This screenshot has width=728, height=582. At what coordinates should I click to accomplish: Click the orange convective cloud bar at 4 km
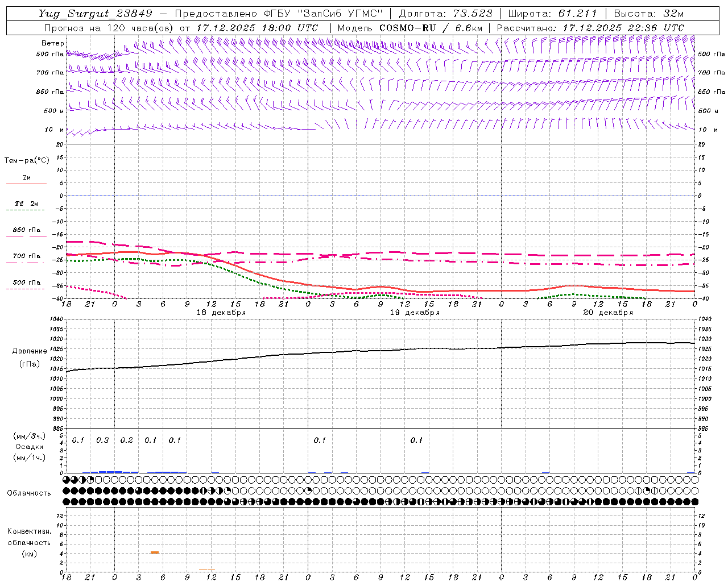coord(155,552)
